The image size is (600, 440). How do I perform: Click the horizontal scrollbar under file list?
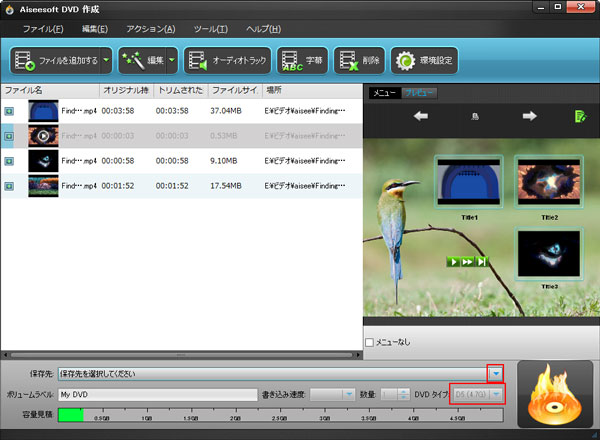click(x=181, y=355)
